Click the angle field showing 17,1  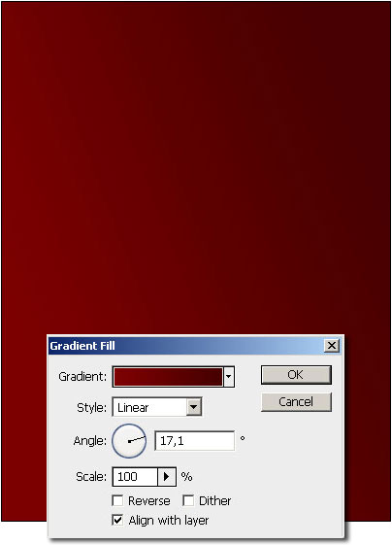[x=194, y=441]
